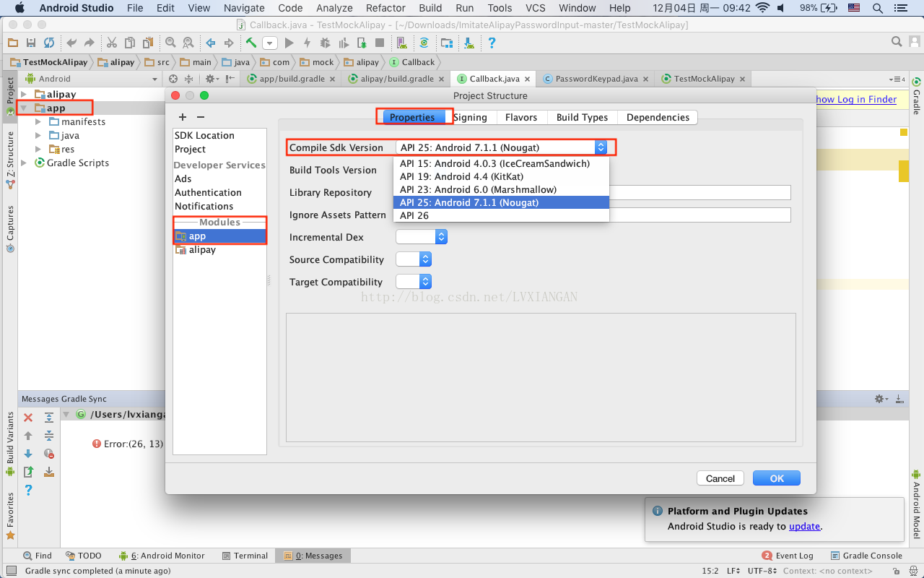Click the Messages panel gear settings icon
Screen dimensions: 924x578
880,399
